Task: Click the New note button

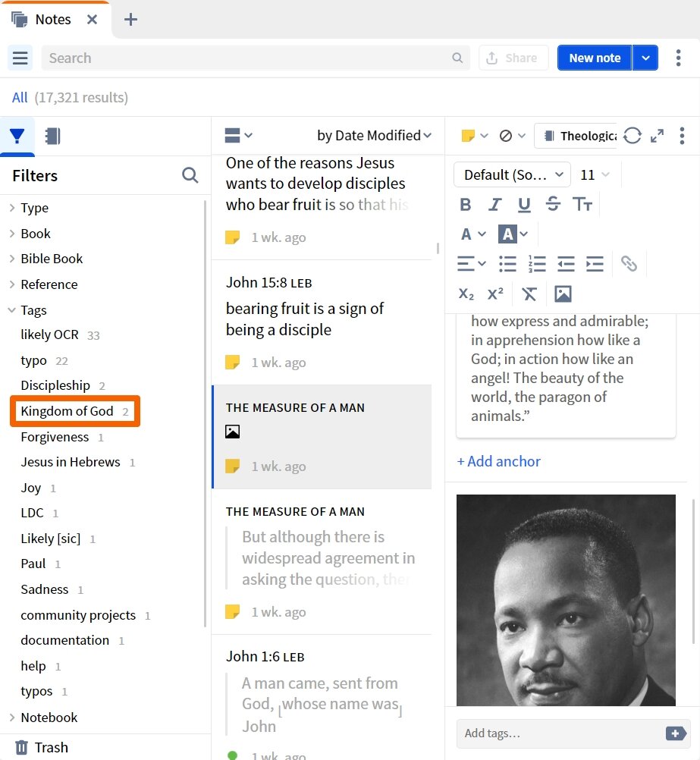Action: (x=595, y=58)
